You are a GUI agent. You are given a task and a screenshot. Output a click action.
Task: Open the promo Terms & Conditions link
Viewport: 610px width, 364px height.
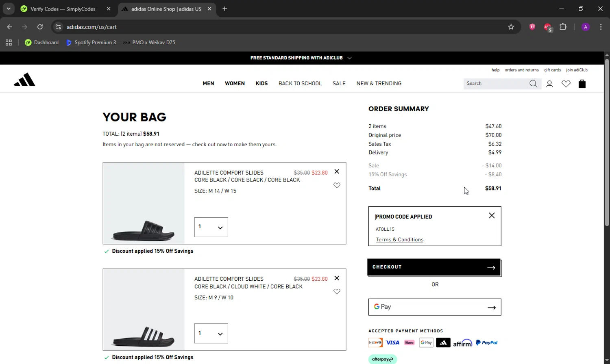tap(400, 240)
